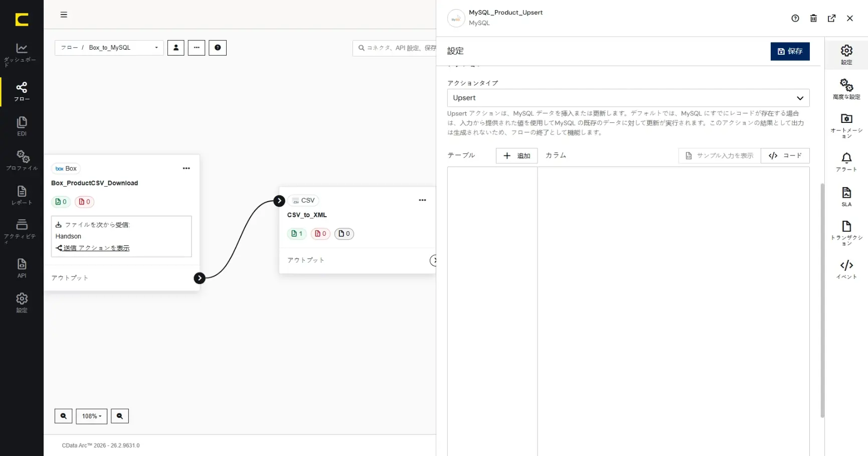Click the Box connector red error count badge
868x456 pixels.
point(84,202)
